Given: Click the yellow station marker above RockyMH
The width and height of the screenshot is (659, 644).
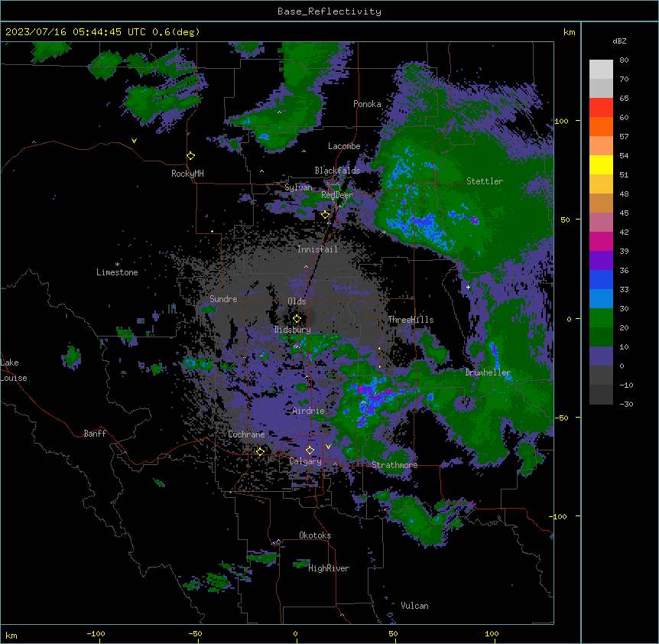Looking at the screenshot, I should (x=190, y=156).
